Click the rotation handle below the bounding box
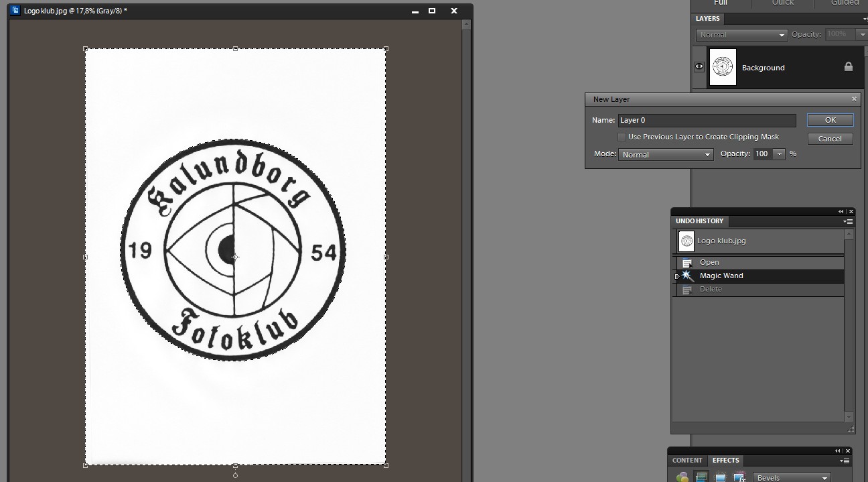 [235, 475]
